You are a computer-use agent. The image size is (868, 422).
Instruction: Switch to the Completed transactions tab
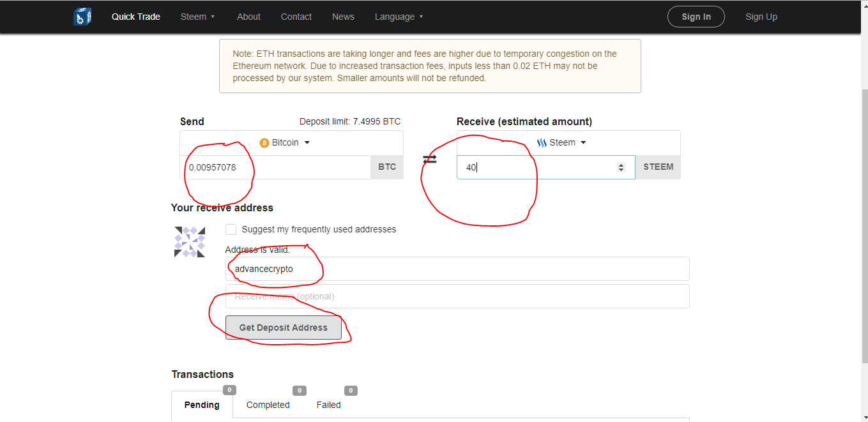[268, 405]
